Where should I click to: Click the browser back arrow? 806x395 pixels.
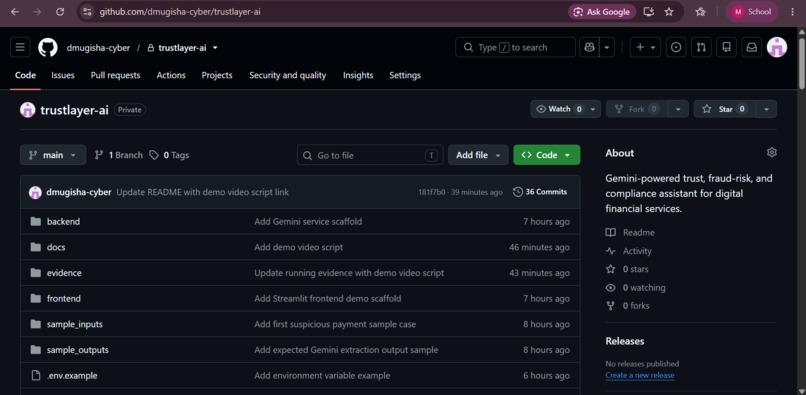pyautogui.click(x=14, y=12)
